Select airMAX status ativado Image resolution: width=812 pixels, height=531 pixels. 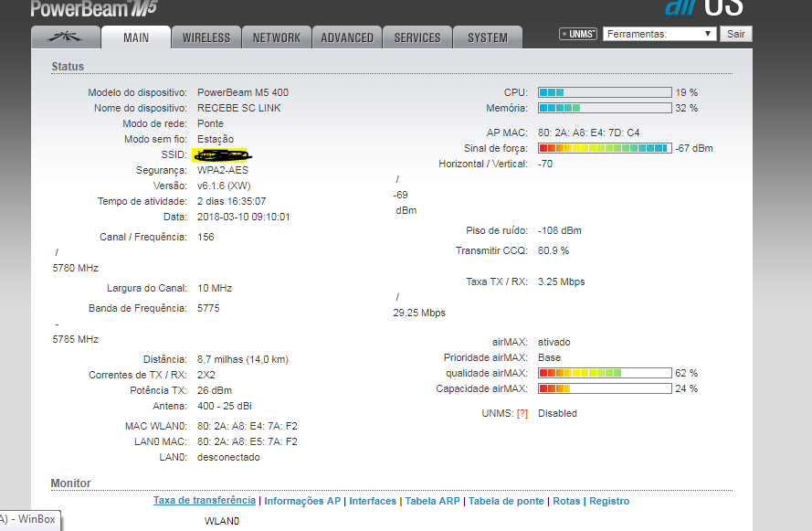(554, 342)
